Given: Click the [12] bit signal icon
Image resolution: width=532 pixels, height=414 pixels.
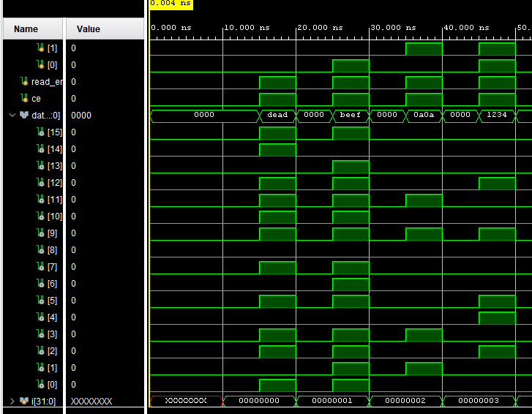Looking at the screenshot, I should point(41,183).
